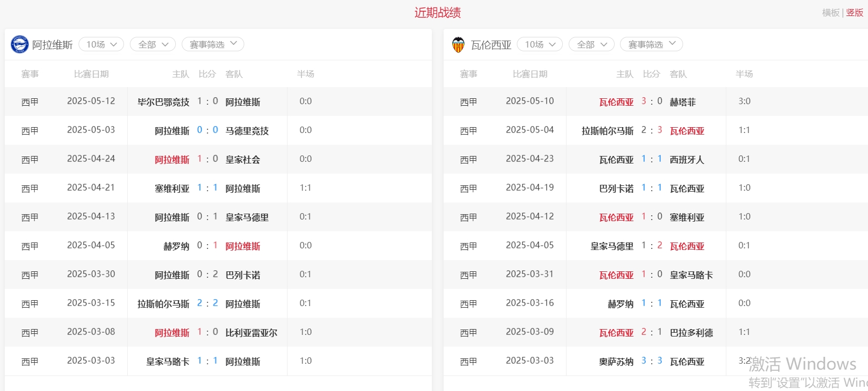
Task: Click 赫塔菲 team in Valencia table
Action: click(683, 102)
